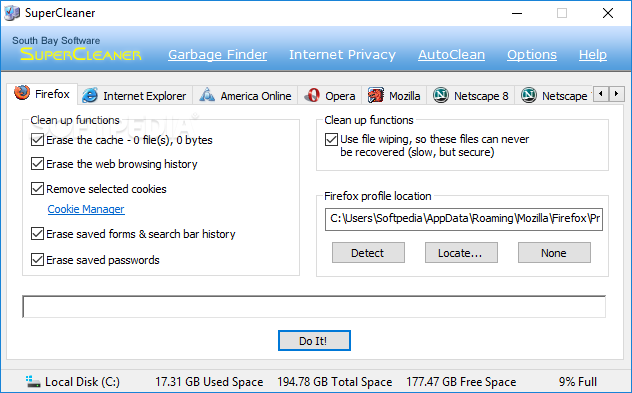
Task: Click the Locate... button
Action: pyautogui.click(x=461, y=253)
